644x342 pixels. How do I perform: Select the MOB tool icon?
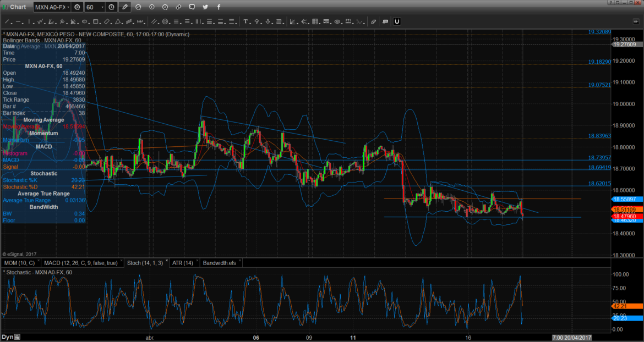[327, 21]
